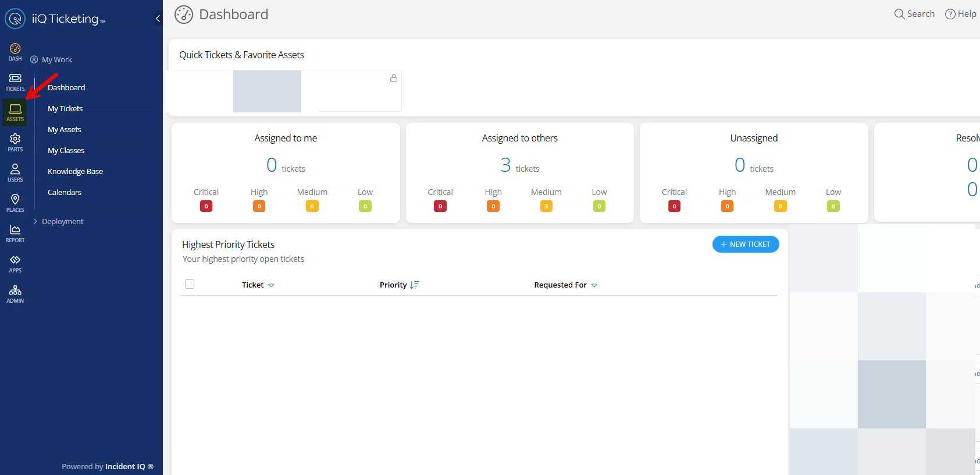
Task: Open the Assets section in sidebar
Action: tap(15, 112)
